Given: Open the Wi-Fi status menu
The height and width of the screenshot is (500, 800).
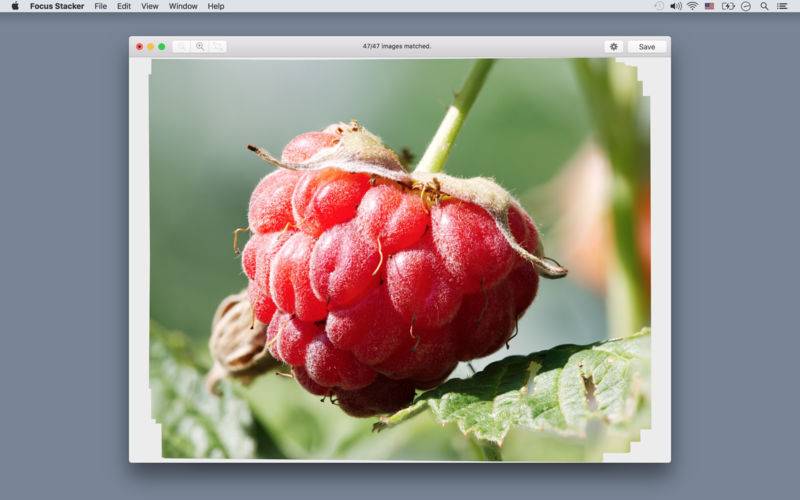Looking at the screenshot, I should [692, 6].
